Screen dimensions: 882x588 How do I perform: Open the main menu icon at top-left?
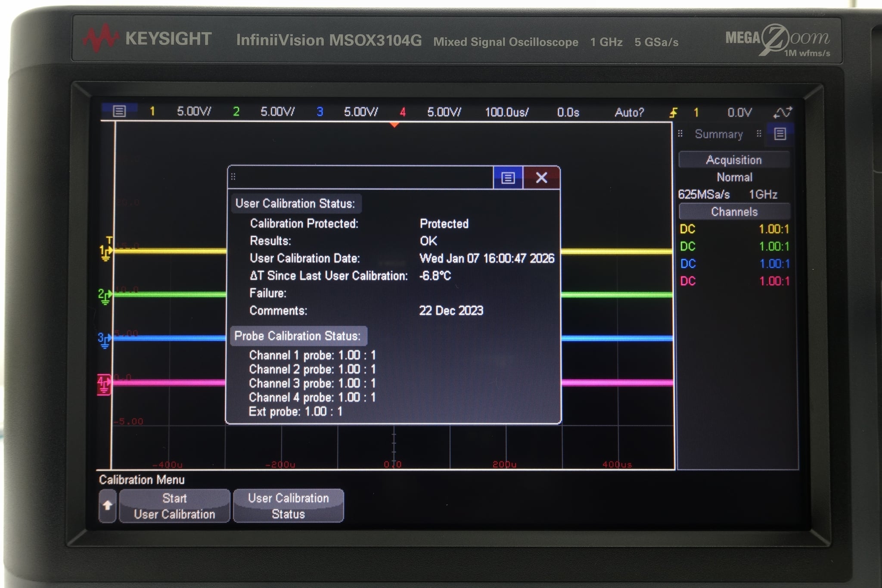(119, 111)
